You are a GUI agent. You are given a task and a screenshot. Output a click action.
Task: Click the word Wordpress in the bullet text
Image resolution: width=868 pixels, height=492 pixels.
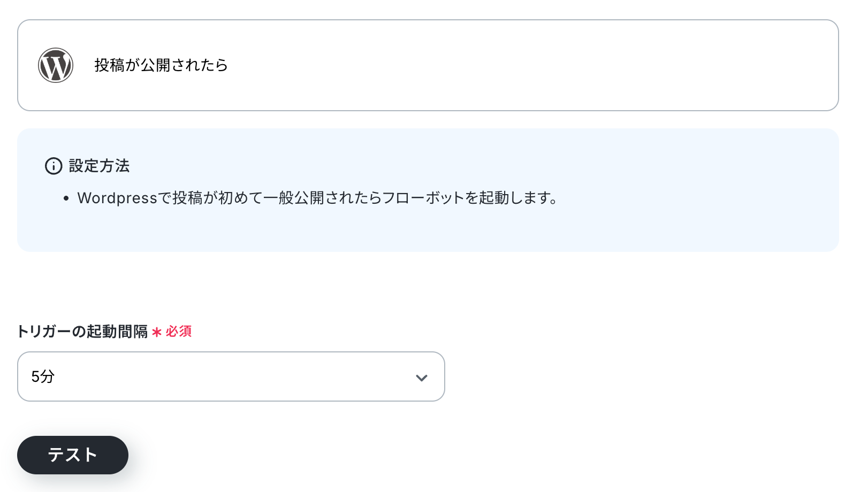point(117,198)
